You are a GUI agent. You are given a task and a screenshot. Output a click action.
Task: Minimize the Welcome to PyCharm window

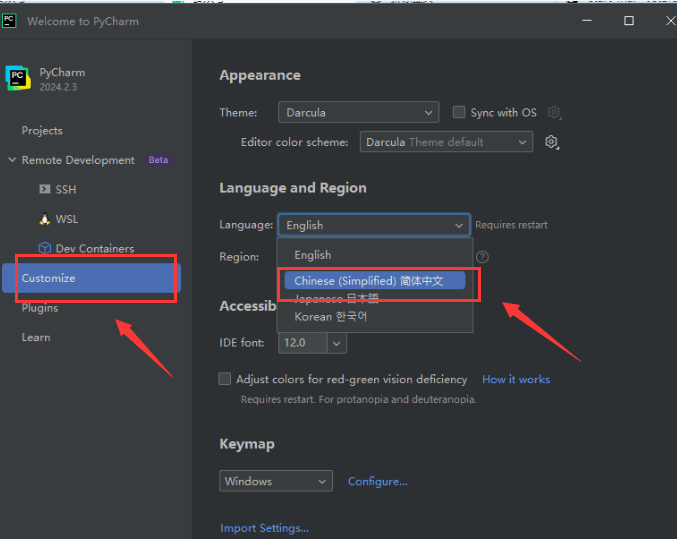point(587,20)
